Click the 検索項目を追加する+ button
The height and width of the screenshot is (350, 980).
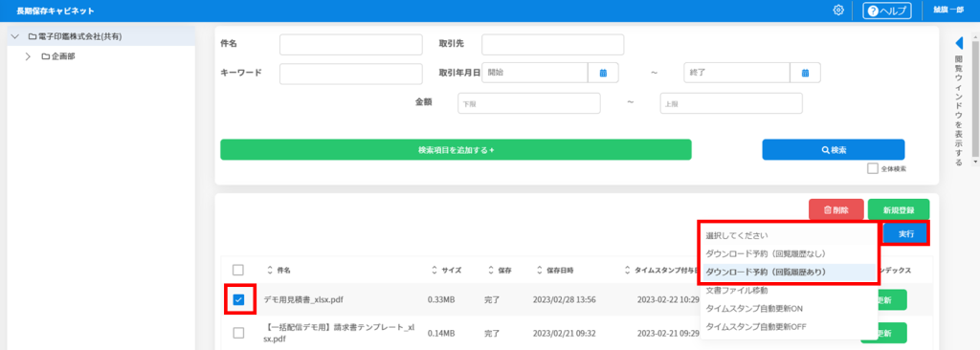tap(456, 150)
